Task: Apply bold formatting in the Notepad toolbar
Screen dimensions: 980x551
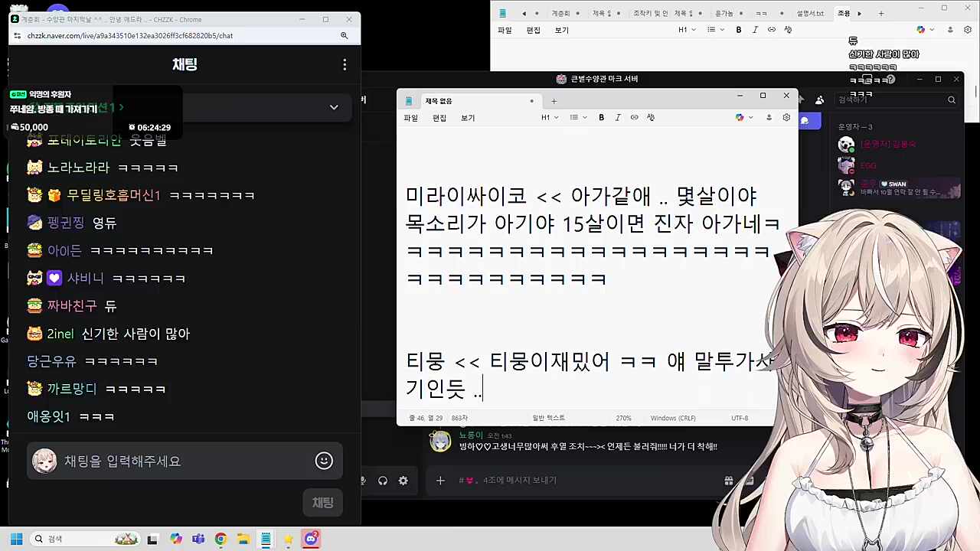Action: click(x=601, y=117)
